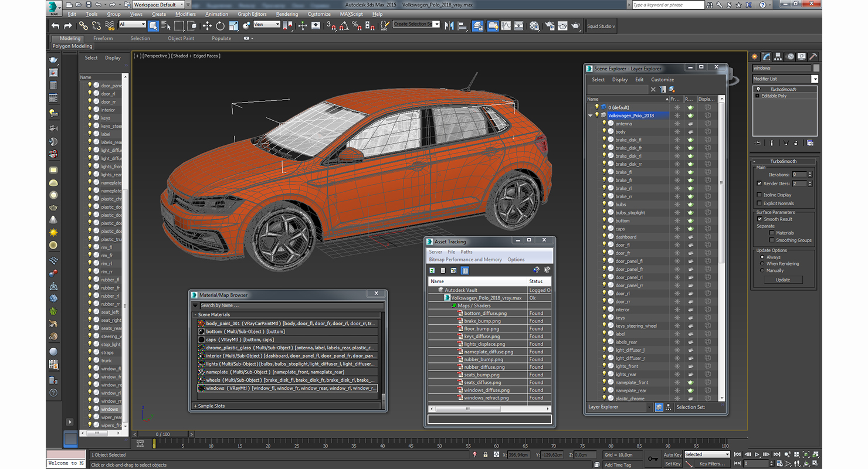Open the Material Editor icon
Screen dimensions: 868x469
[534, 26]
